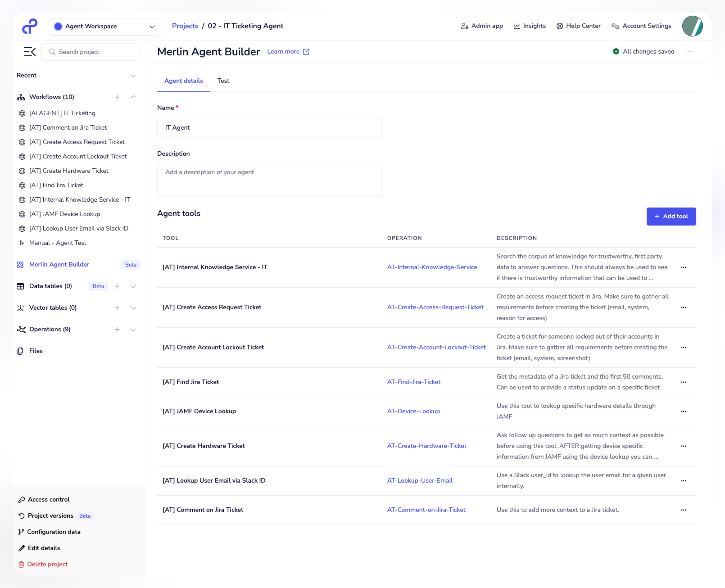Click the Add tool button
Screen dimensions: 725x588
(x=671, y=217)
